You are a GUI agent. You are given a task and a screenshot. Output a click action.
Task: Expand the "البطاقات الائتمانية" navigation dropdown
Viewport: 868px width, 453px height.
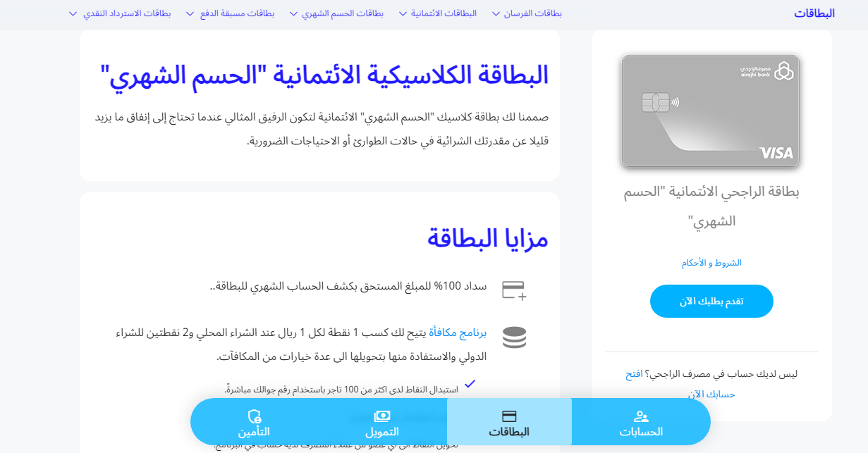[x=438, y=13]
